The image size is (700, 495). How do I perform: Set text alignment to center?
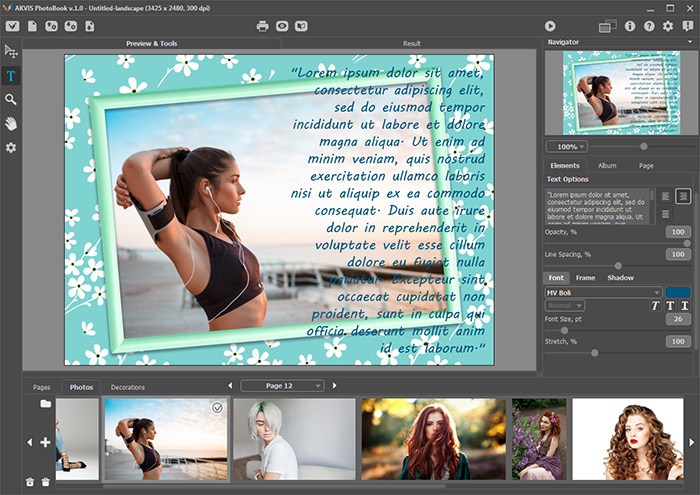tap(665, 214)
